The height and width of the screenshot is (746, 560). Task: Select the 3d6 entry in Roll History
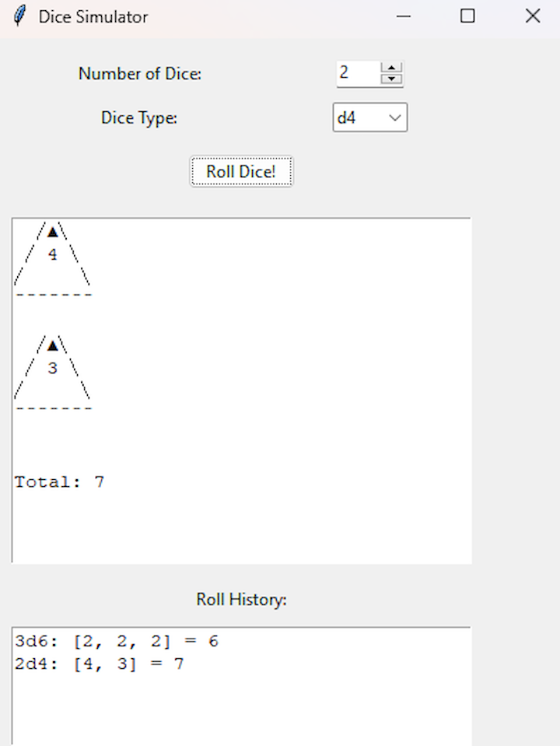click(117, 642)
